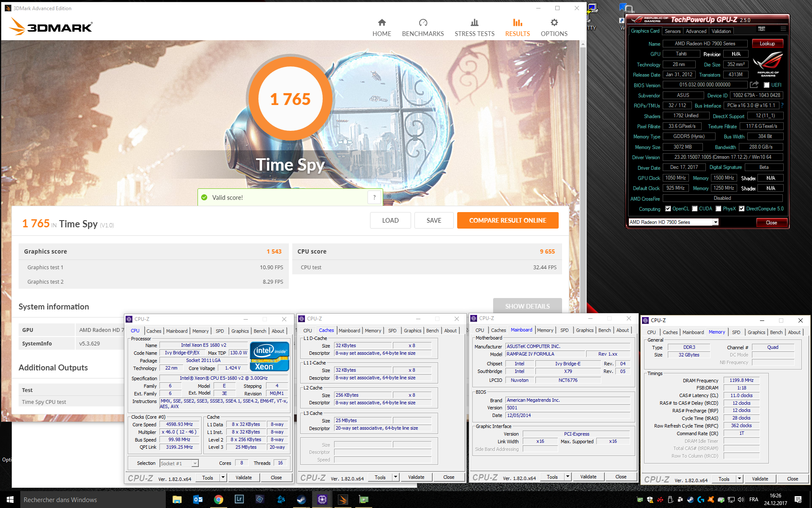Open the 3DMark Options gear
The height and width of the screenshot is (508, 812).
tap(554, 28)
